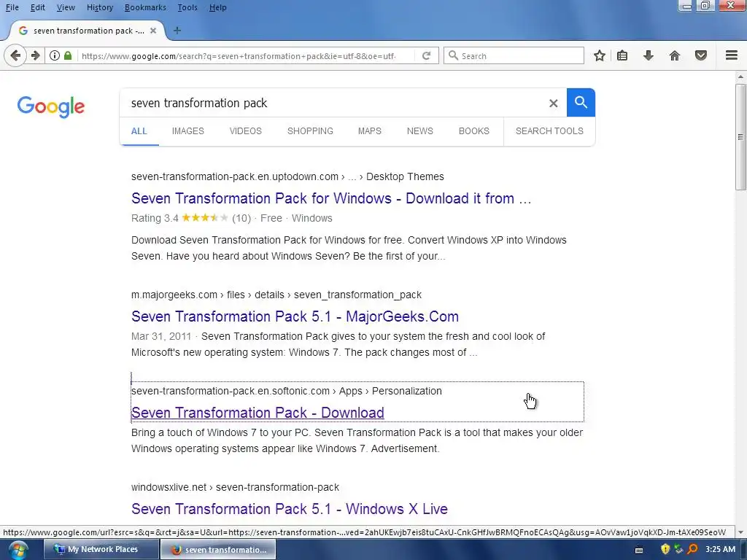The width and height of the screenshot is (747, 560).
Task: Expand SEARCH TOOLS options
Action: click(549, 131)
